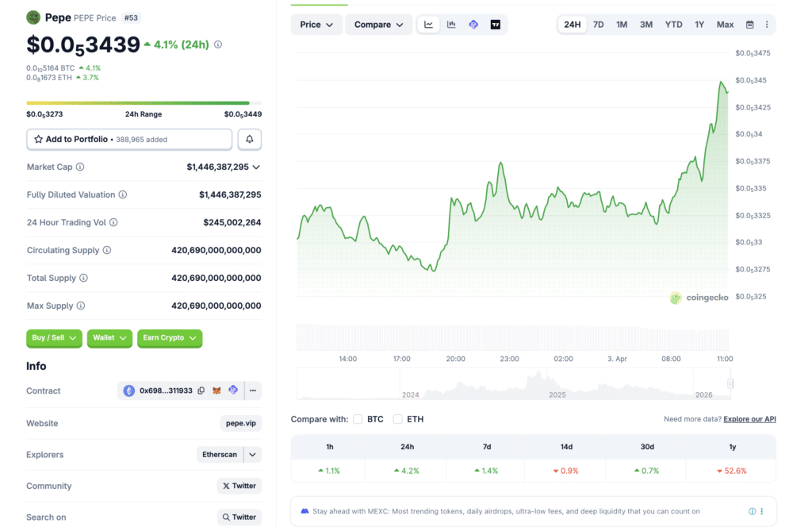812x527 pixels.
Task: Select the candlestick chart view icon
Action: 451,25
